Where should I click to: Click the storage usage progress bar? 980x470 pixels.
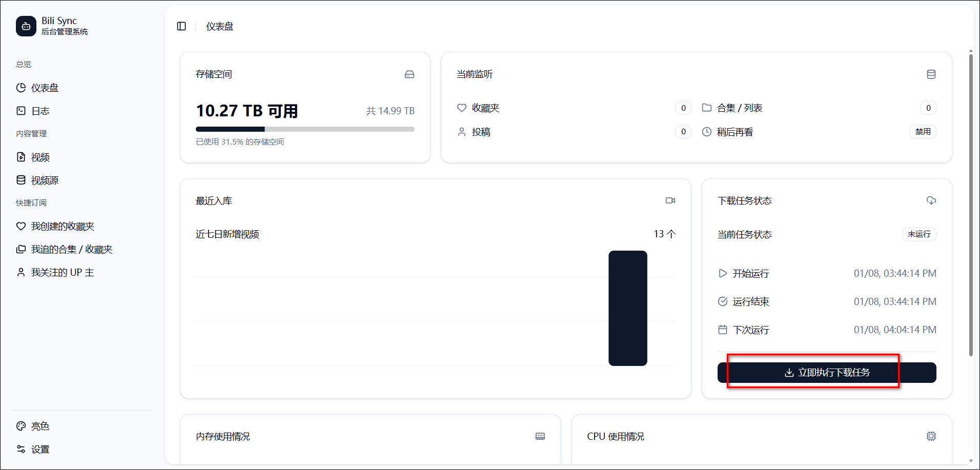(305, 129)
